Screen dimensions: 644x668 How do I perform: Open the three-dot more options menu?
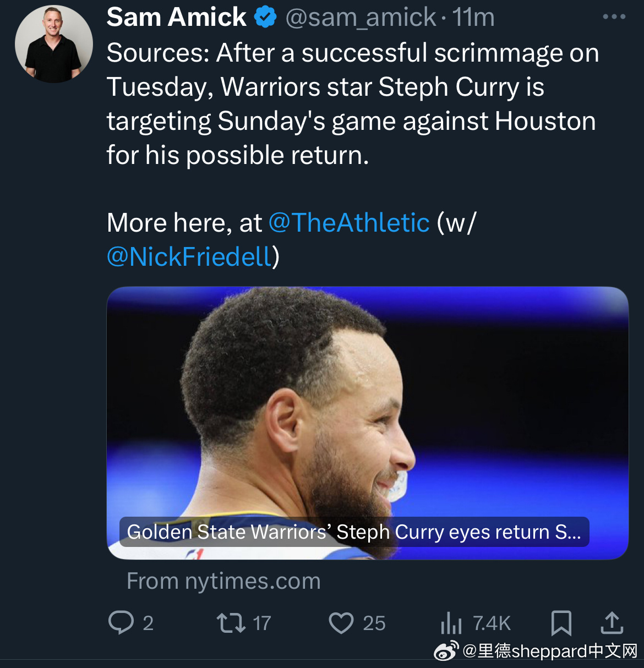coord(614,17)
